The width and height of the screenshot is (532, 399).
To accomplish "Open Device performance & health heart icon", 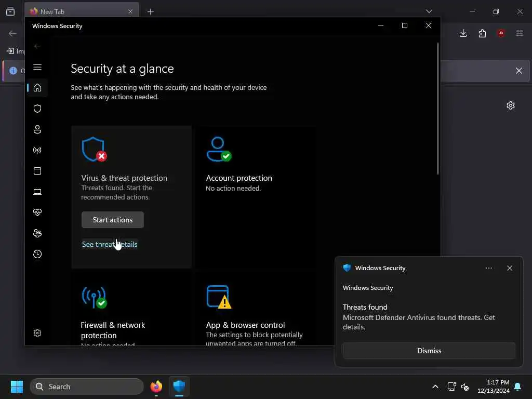I will click(37, 212).
